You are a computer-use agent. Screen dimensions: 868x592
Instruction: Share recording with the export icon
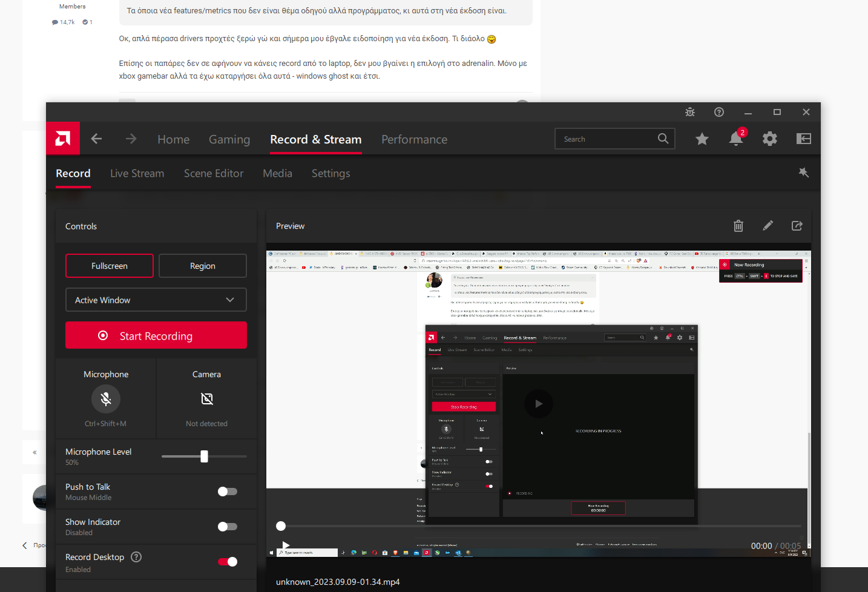click(x=797, y=226)
